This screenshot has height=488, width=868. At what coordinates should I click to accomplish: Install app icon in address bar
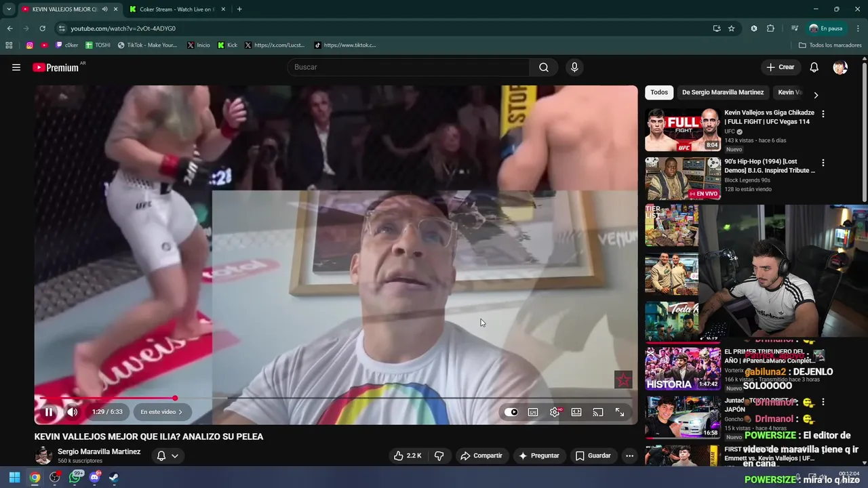(x=717, y=28)
